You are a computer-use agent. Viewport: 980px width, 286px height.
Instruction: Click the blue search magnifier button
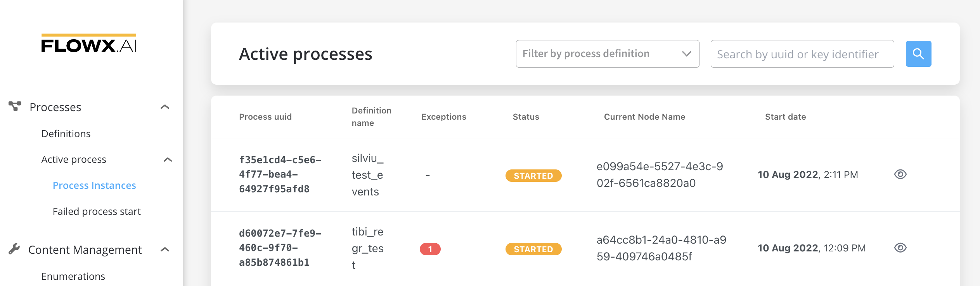tap(918, 54)
